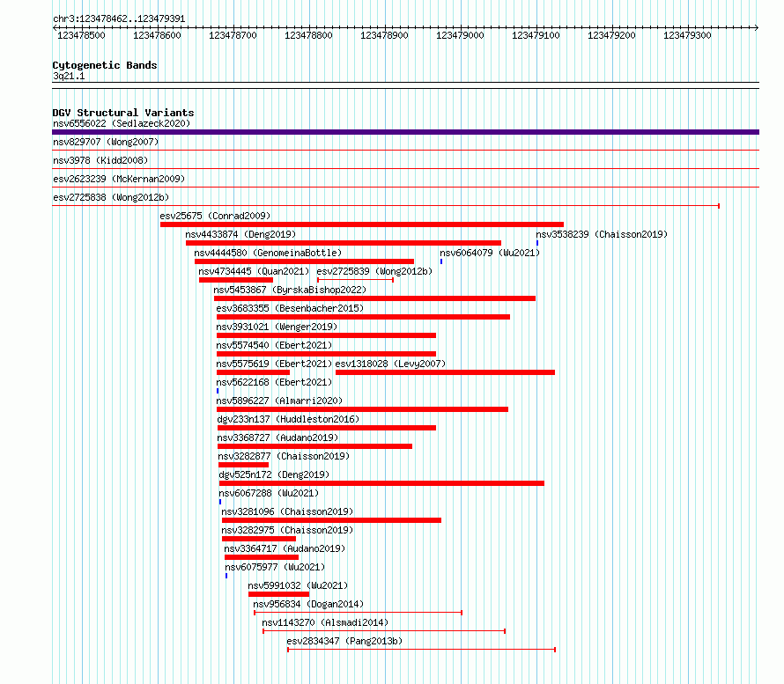Click nsv5574540 (Ebert2021) variant label
This screenshot has height=684, width=784.
[x=274, y=345]
